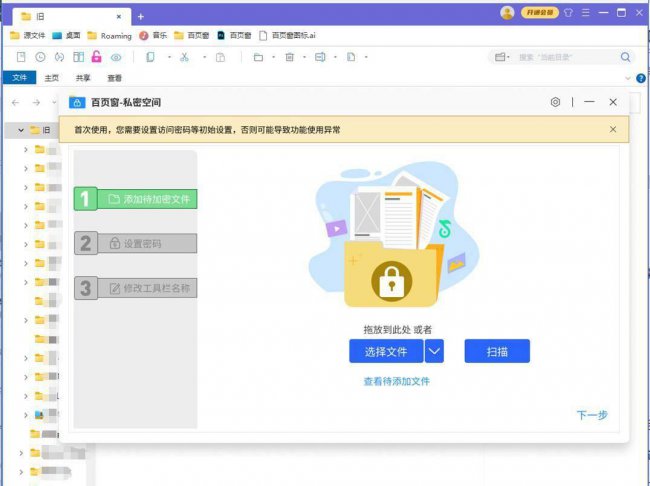The image size is (650, 486).
Task: Open the search scope folder dropdown
Action: coord(502,57)
